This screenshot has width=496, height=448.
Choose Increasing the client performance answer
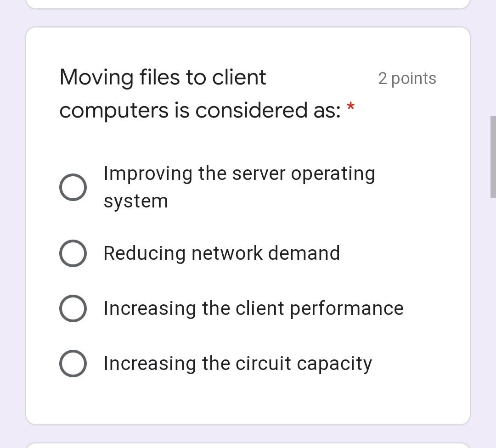click(73, 308)
